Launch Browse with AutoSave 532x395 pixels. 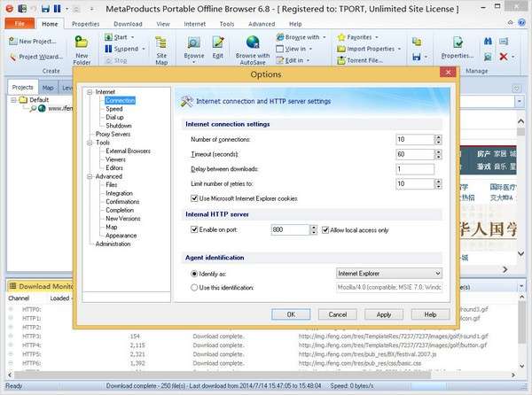click(253, 50)
